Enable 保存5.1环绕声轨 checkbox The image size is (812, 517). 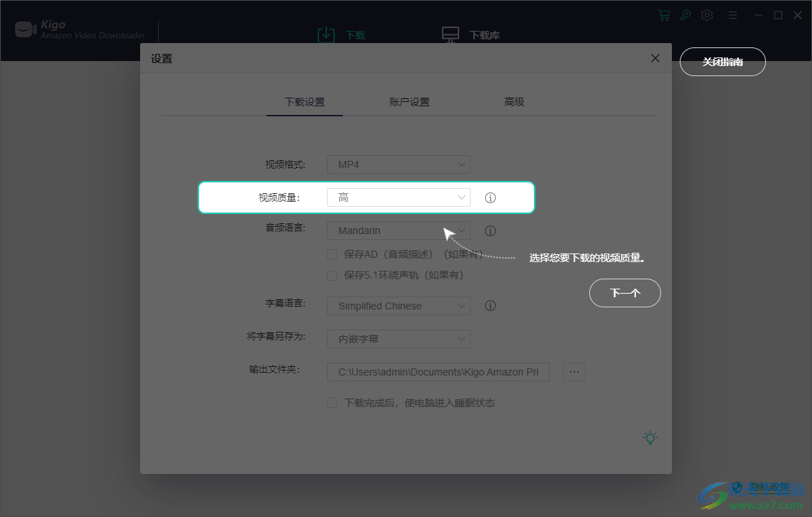click(332, 275)
